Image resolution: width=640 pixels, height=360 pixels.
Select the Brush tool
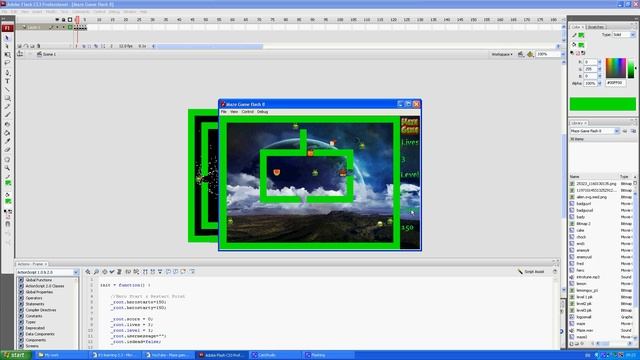(7, 115)
